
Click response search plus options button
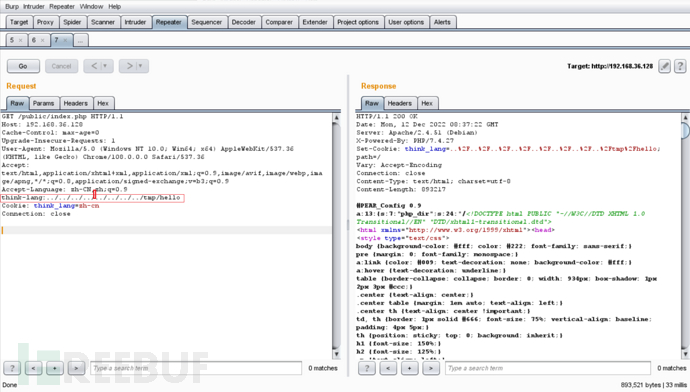(409, 368)
